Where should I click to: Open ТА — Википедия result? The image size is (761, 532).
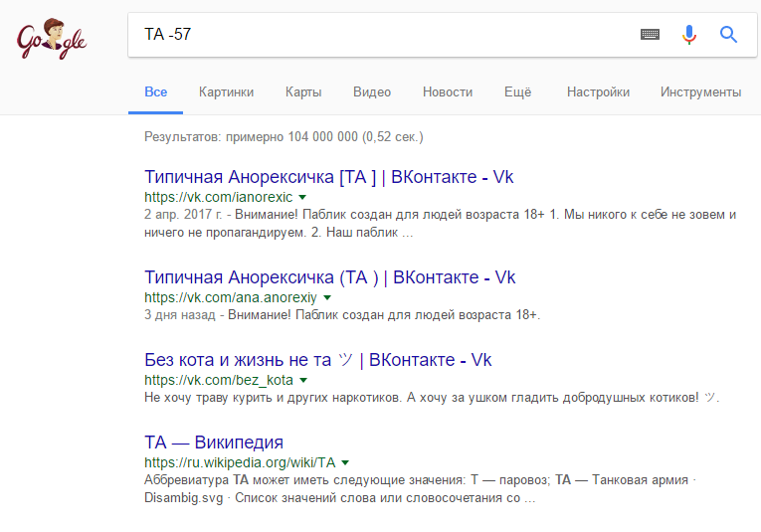[214, 443]
